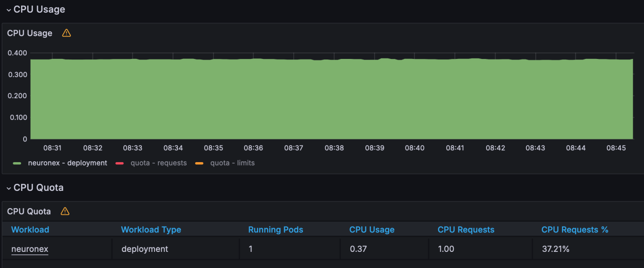Viewport: 644px width, 268px height.
Task: Sort table by Workload column header
Action: [30, 230]
